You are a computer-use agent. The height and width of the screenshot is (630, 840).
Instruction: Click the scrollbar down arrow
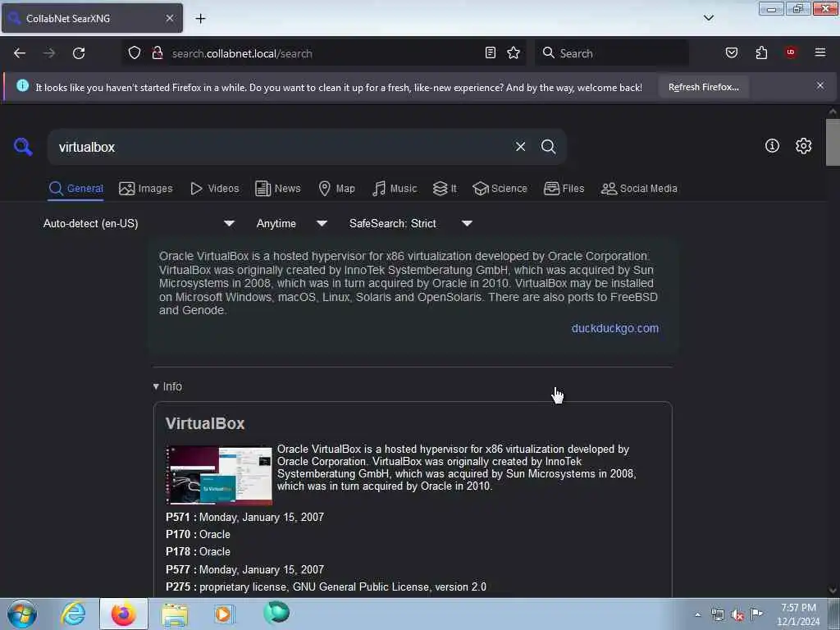pyautogui.click(x=832, y=590)
